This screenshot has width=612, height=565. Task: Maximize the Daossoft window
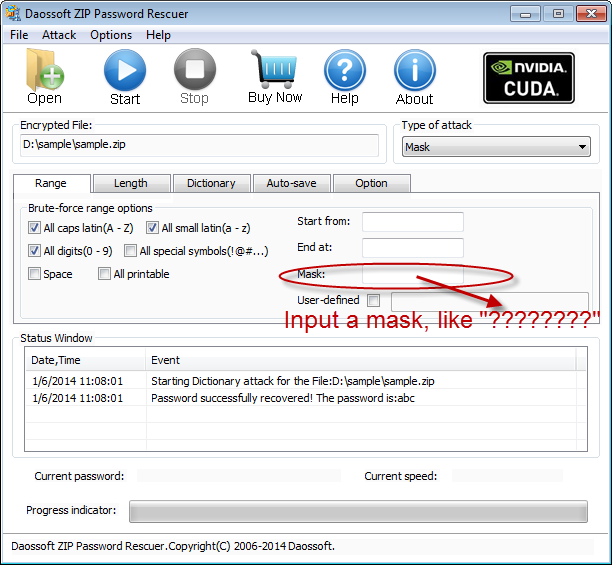click(x=558, y=14)
